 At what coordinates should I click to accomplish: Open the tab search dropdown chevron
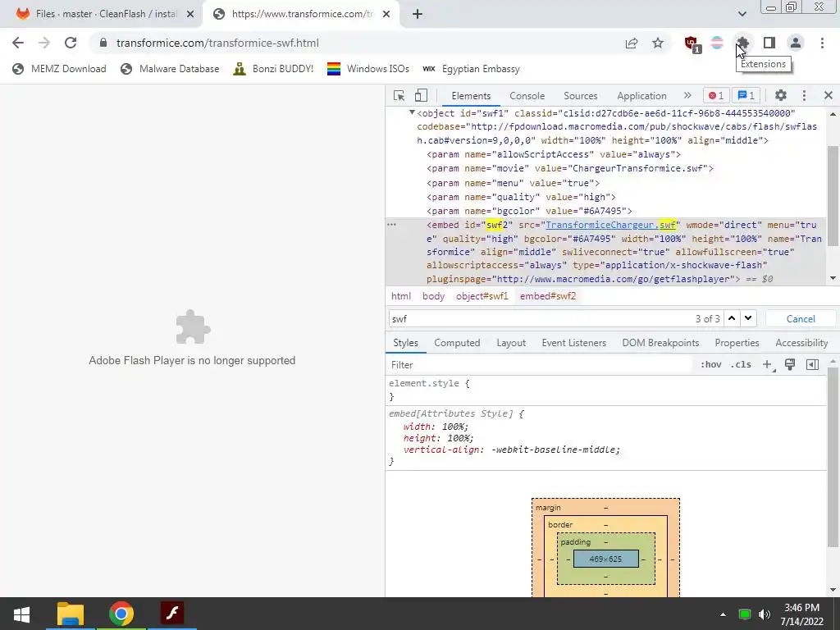point(742,14)
